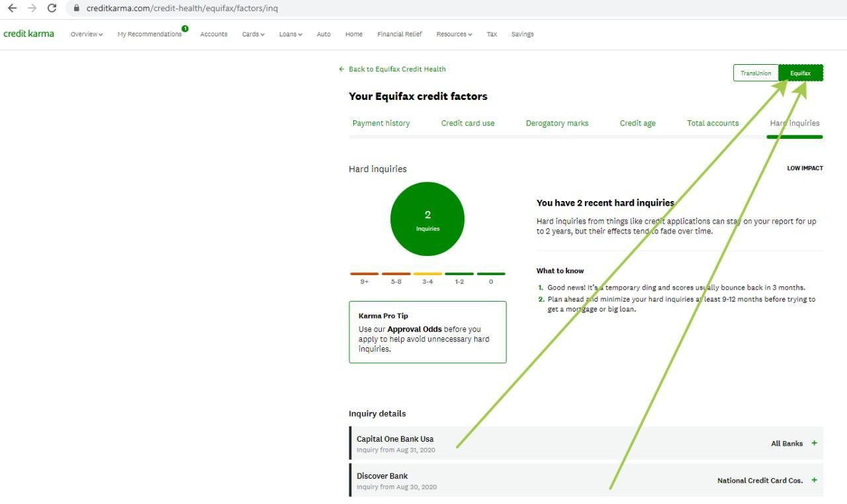The width and height of the screenshot is (847, 504).
Task: Open the Resources dropdown menu
Action: click(x=454, y=34)
